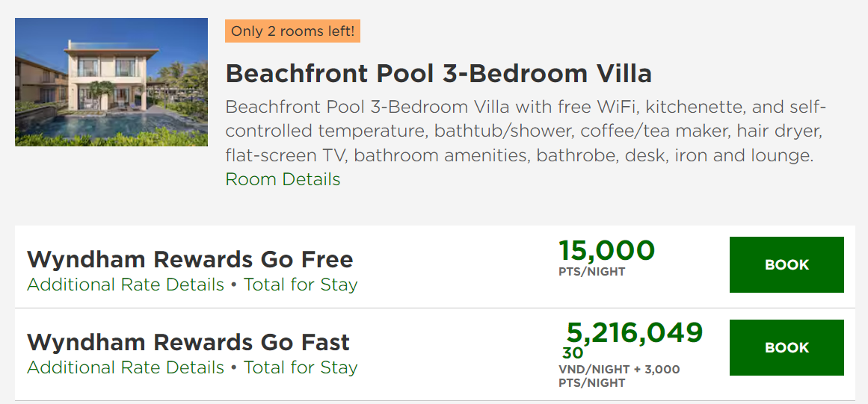Click the PTS/NIGHT label below 15,000
Screen dimensions: 868x404
(x=591, y=272)
